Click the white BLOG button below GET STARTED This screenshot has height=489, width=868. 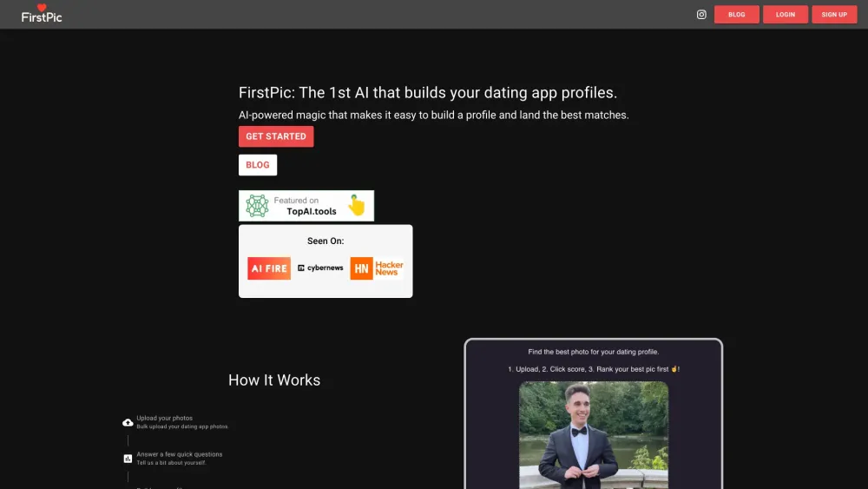click(x=258, y=165)
